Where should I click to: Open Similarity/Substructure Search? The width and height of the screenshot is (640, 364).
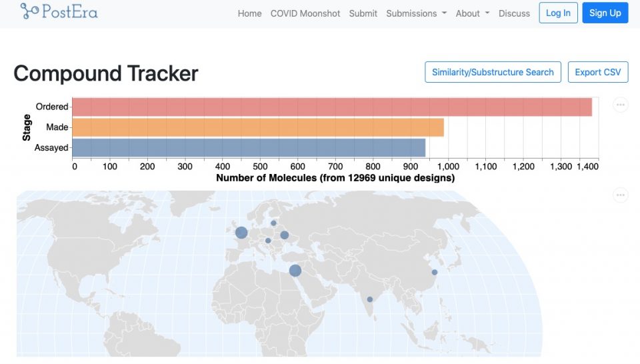point(493,72)
